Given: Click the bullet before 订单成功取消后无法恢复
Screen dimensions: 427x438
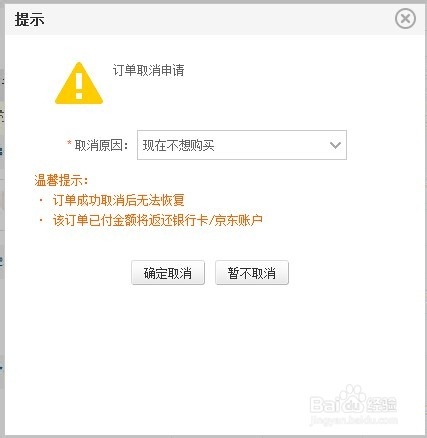Looking at the screenshot, I should [x=41, y=200].
